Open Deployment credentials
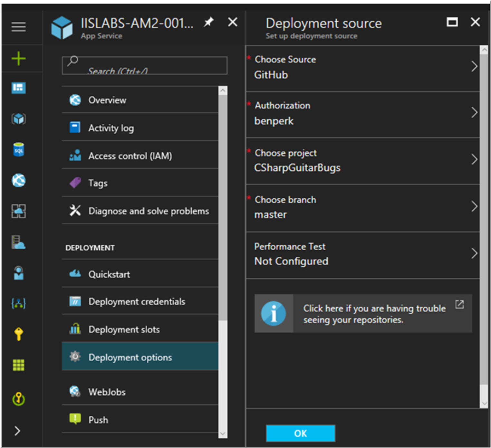This screenshot has height=448, width=491. pos(140,301)
